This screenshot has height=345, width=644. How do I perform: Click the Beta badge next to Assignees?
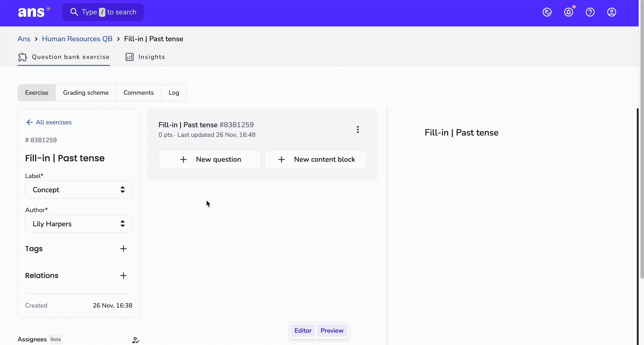click(56, 339)
